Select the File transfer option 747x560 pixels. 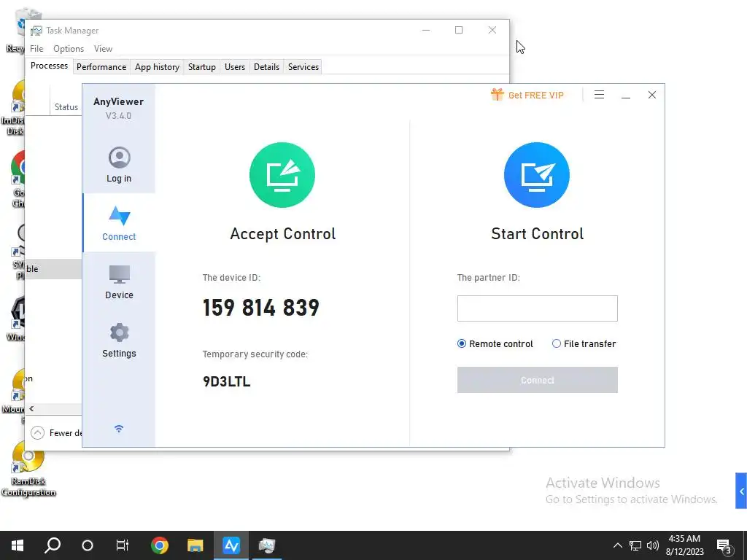(x=584, y=344)
